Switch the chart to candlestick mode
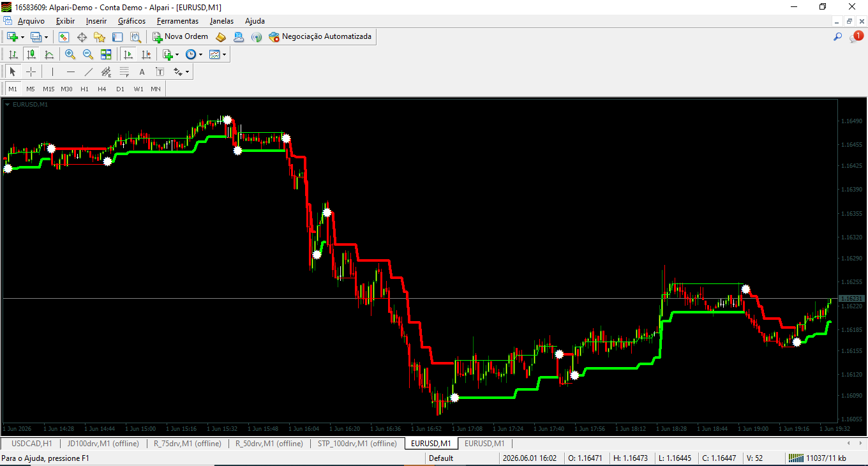Screen dimensions: 868x466 [31, 54]
